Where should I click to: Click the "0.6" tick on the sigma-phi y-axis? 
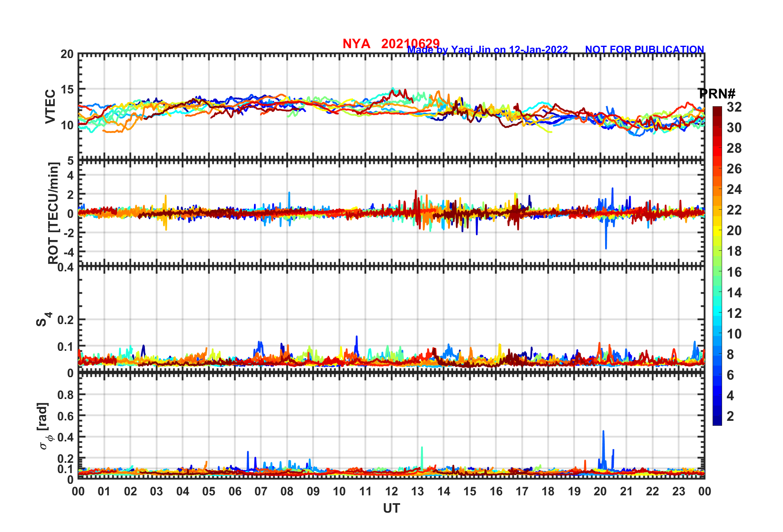pyautogui.click(x=65, y=416)
